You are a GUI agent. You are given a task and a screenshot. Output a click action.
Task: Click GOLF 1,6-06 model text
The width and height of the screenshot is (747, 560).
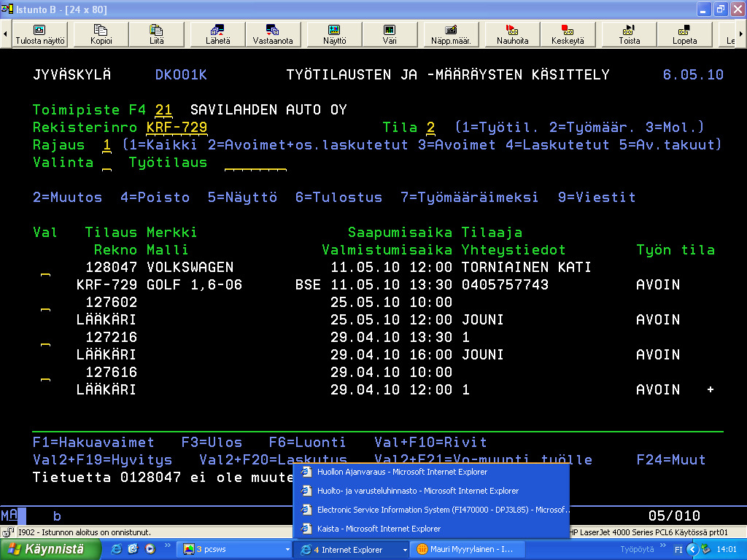(x=194, y=285)
